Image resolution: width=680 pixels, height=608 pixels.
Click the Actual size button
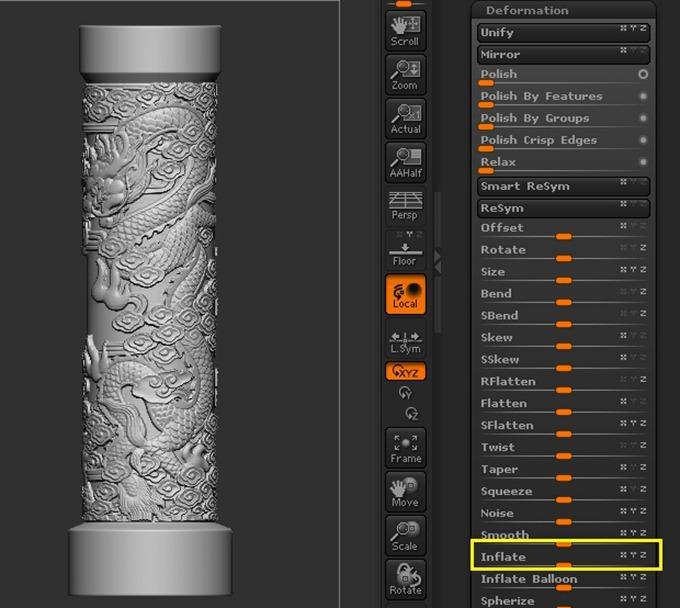click(x=405, y=118)
